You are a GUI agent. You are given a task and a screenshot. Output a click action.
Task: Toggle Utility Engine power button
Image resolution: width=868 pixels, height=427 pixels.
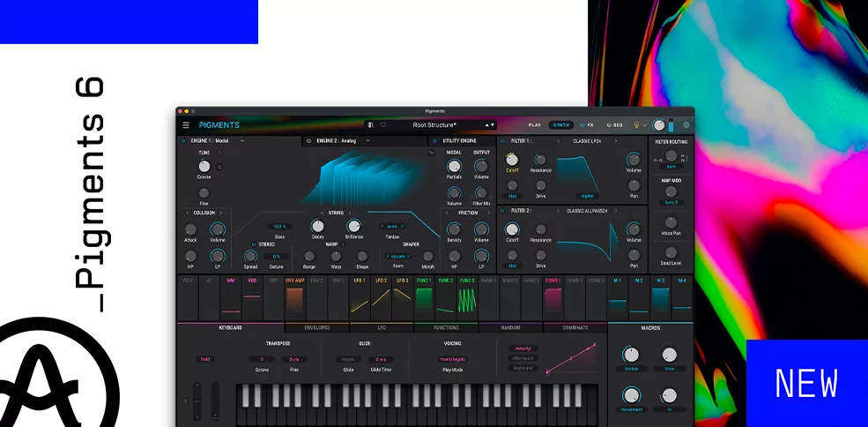click(x=435, y=141)
